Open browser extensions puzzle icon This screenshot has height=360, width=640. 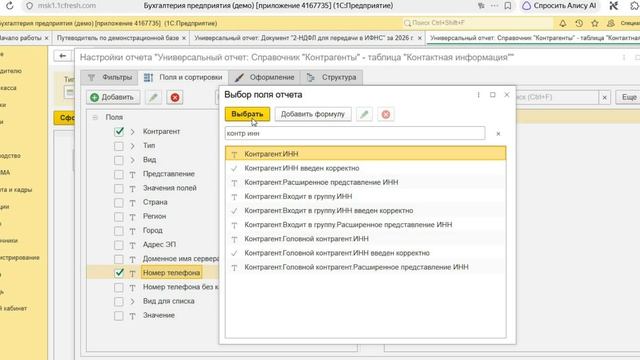tap(634, 6)
